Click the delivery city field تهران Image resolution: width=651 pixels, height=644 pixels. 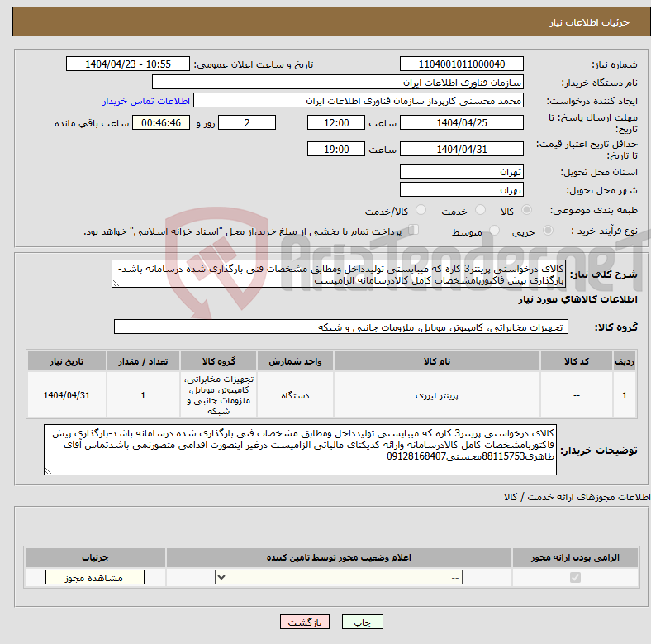(x=461, y=189)
